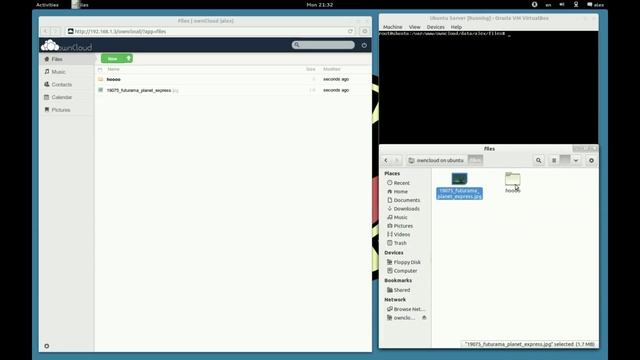This screenshot has height=360, width=640.
Task: Open the Files manager gear menu
Action: coord(591,160)
